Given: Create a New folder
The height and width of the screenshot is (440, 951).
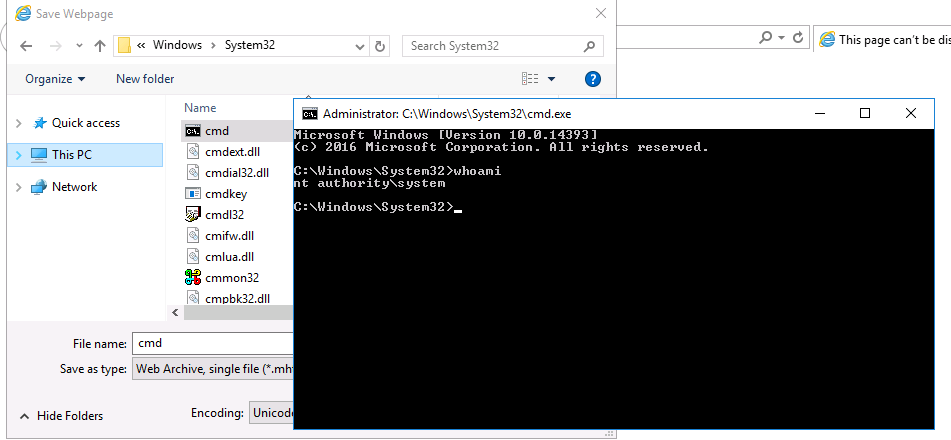Looking at the screenshot, I should coord(145,79).
